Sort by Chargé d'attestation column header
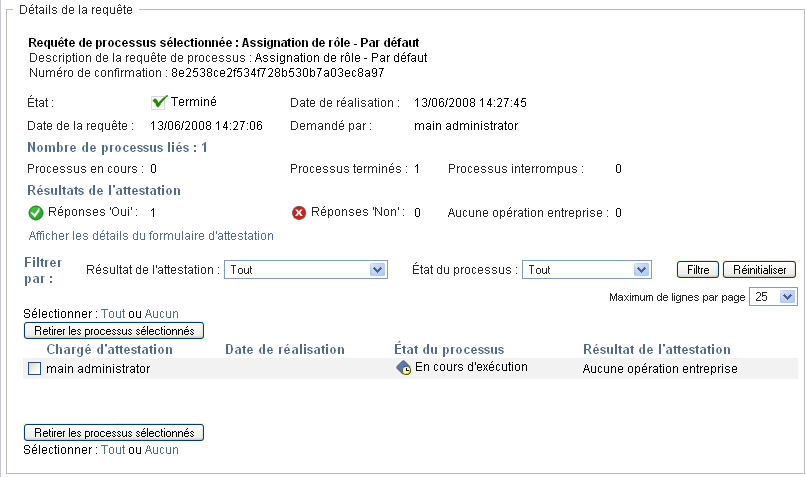The width and height of the screenshot is (806, 477). (x=110, y=349)
